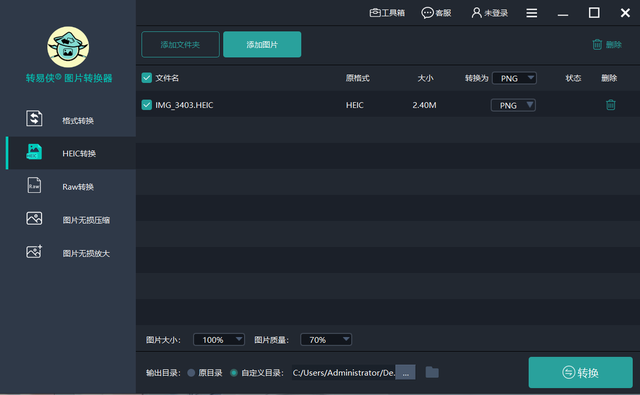Click the 大小 column header
640x395 pixels.
click(425, 78)
